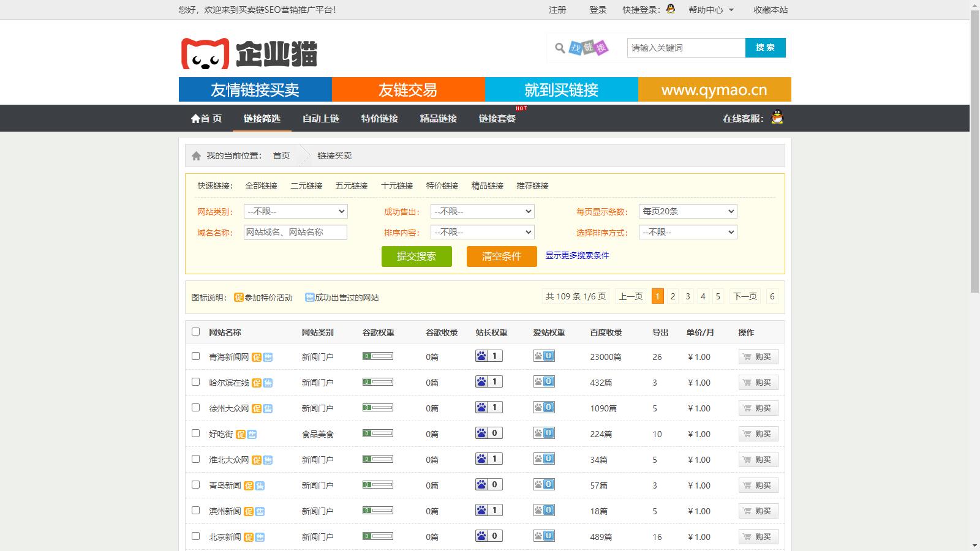Click the 企业猫 cat logo
The width and height of the screenshot is (980, 551).
click(x=249, y=53)
